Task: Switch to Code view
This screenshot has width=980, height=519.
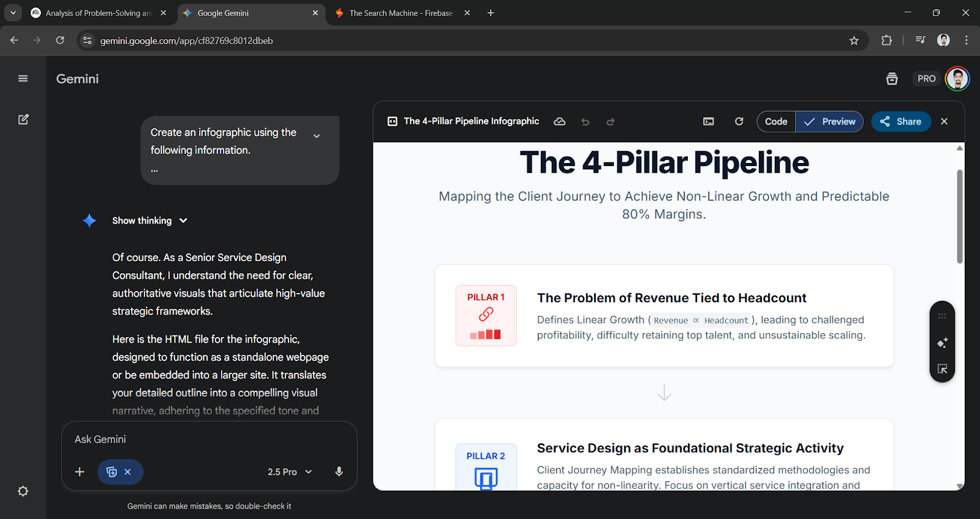Action: 776,121
